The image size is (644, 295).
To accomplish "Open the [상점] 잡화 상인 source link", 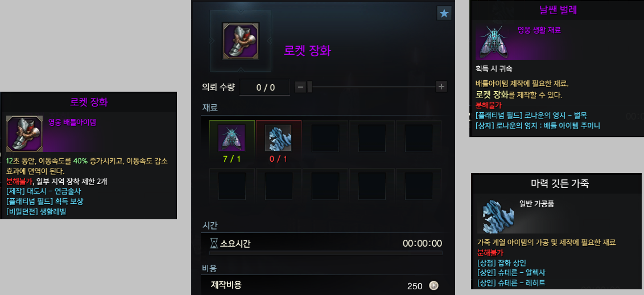I will point(501,263).
